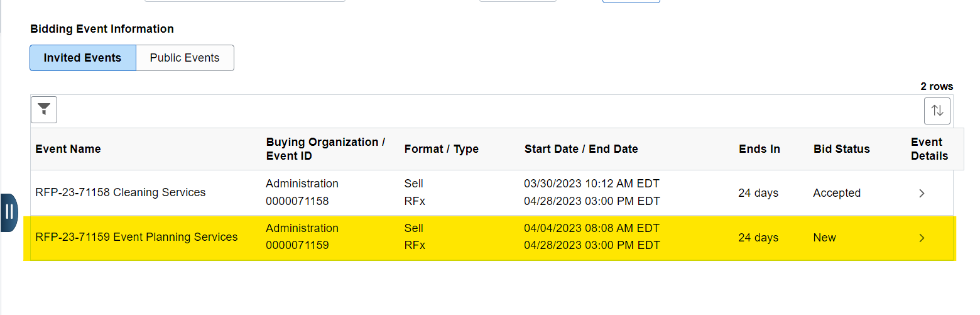
Task: Click the Event Name column header
Action: [x=68, y=149]
